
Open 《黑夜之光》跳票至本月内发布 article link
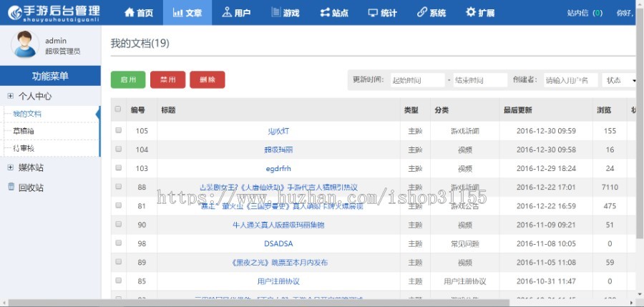(x=278, y=263)
